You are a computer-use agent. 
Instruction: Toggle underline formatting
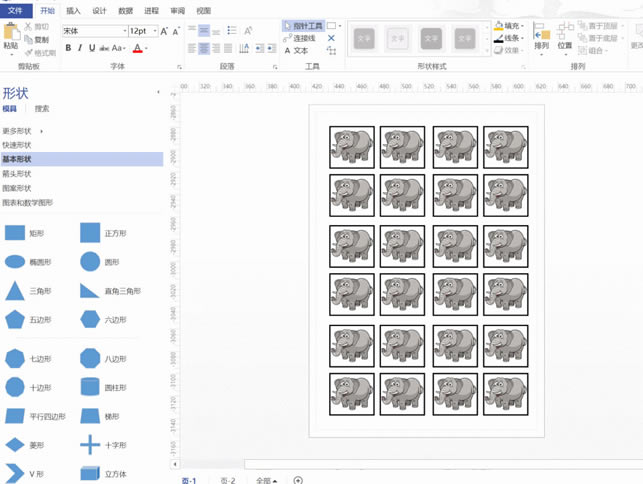point(92,48)
